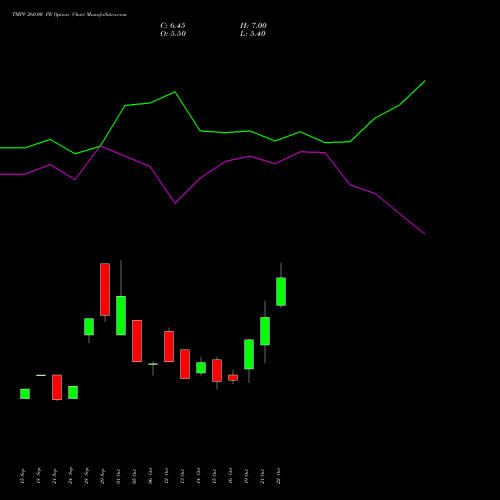Select the first green candle above 15 Sep
This screenshot has width=500, height=500.
point(25,394)
